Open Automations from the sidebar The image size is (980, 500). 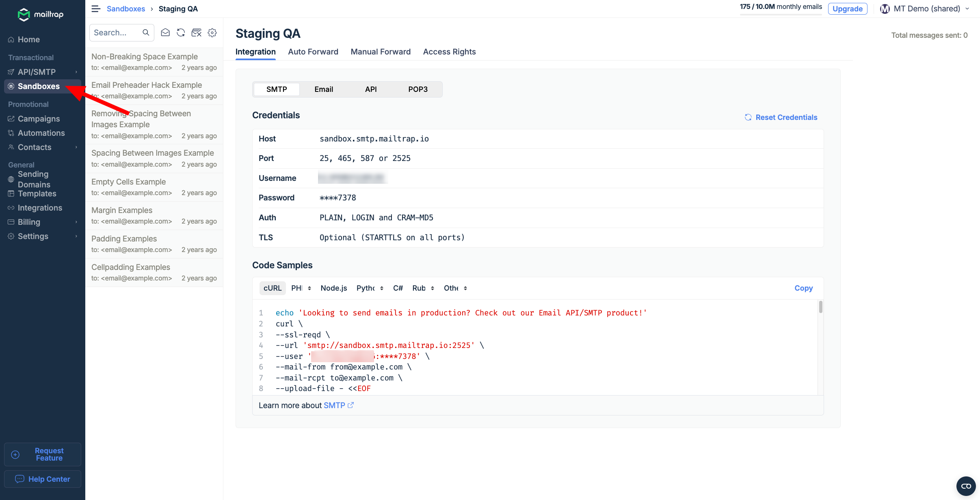click(41, 133)
